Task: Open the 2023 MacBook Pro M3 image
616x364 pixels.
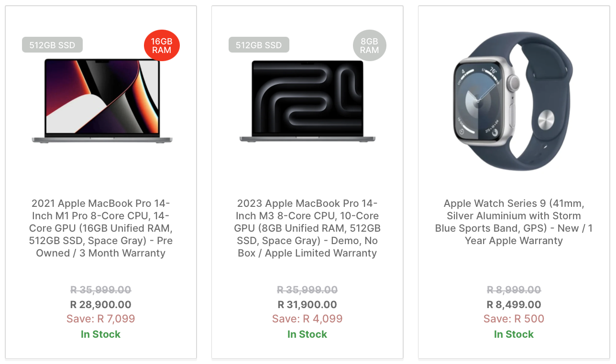Action: click(x=308, y=101)
